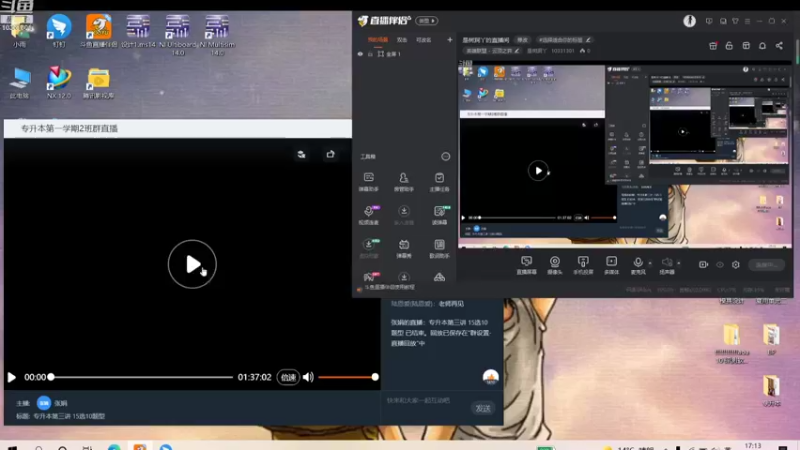Click the 修改 button beside room title
This screenshot has width=800, height=450.
tap(522, 40)
